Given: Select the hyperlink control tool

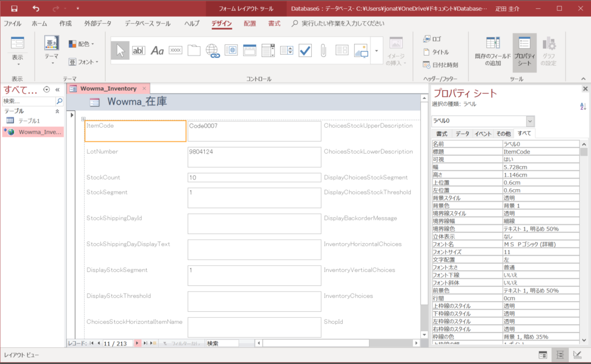Looking at the screenshot, I should [212, 50].
